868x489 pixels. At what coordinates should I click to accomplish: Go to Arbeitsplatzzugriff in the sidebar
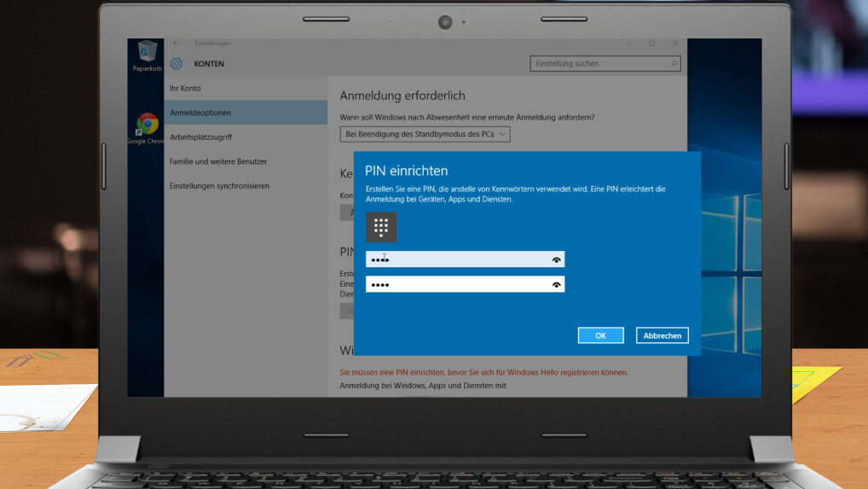pos(200,137)
